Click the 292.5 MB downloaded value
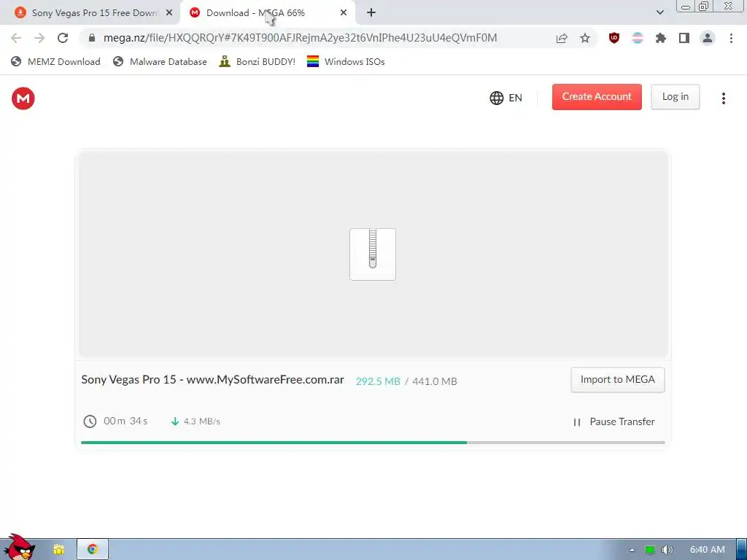Viewport: 747px width, 560px height. pos(378,381)
